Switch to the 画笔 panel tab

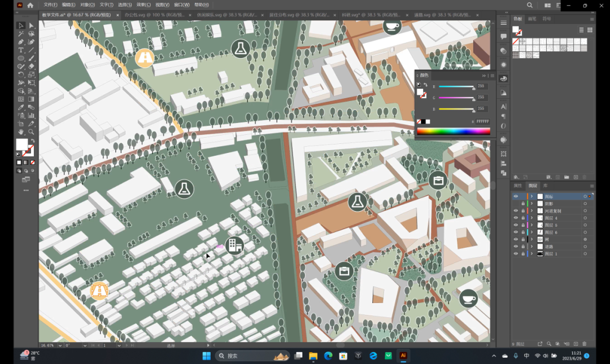(x=532, y=19)
